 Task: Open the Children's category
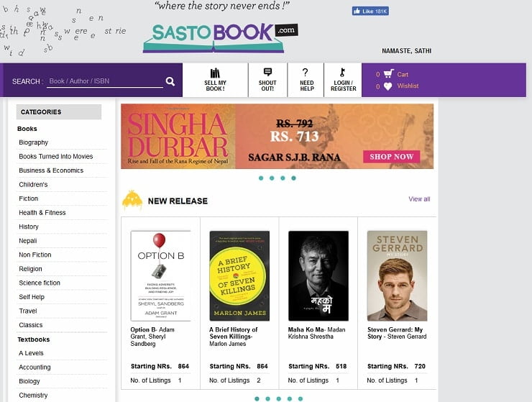[33, 184]
